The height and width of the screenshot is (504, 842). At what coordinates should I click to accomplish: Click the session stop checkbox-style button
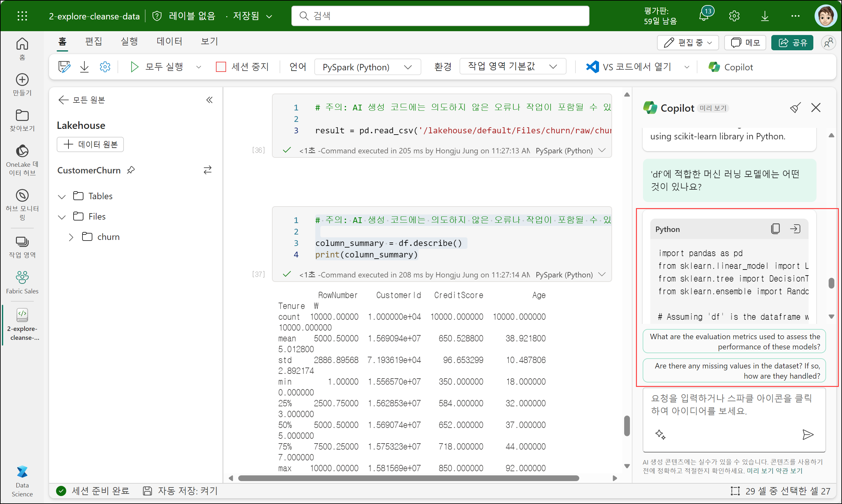221,67
